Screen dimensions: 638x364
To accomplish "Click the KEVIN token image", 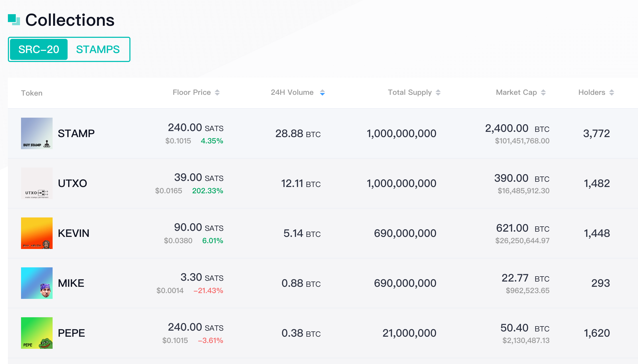I will tap(37, 233).
